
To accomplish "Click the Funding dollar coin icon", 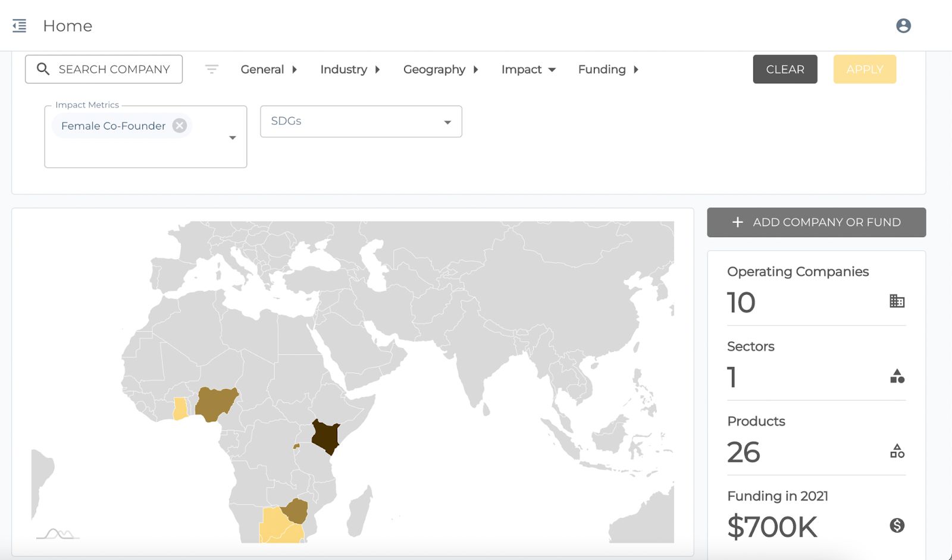I will [897, 526].
